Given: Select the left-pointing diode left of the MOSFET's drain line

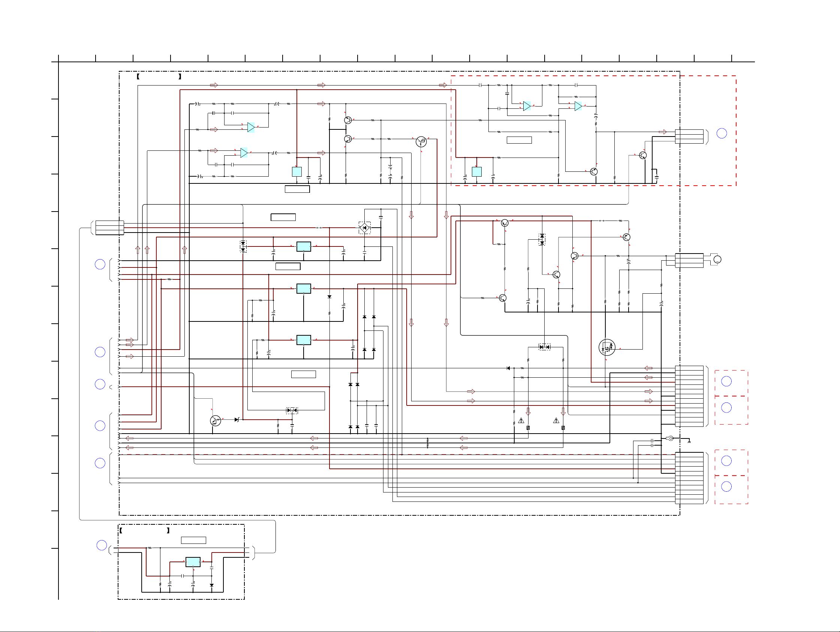Looking at the screenshot, I should coord(509,368).
